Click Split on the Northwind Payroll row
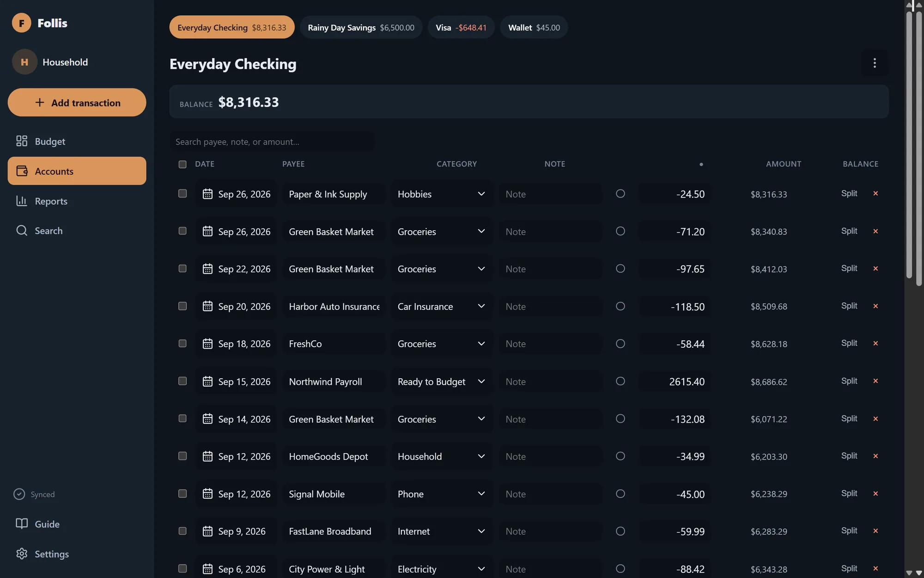The height and width of the screenshot is (578, 924). click(849, 381)
